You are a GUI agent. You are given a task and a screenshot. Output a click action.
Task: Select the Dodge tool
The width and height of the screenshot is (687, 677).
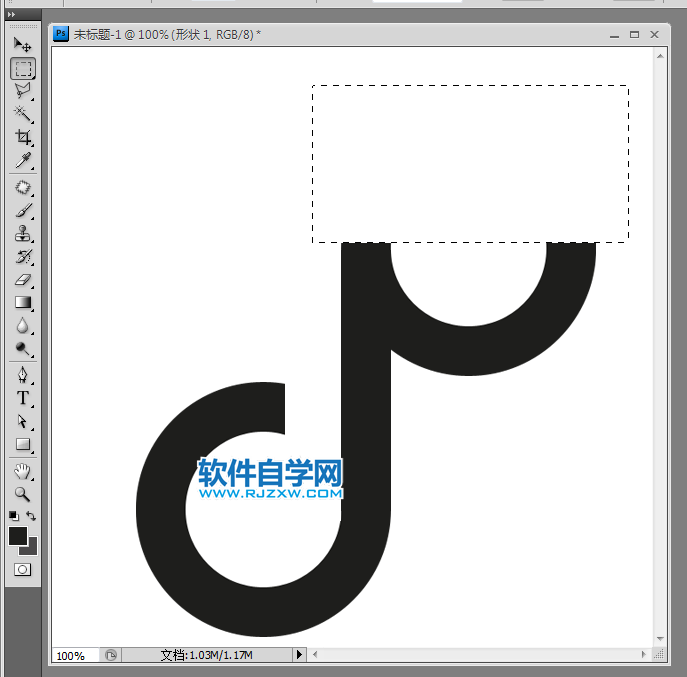click(x=23, y=349)
